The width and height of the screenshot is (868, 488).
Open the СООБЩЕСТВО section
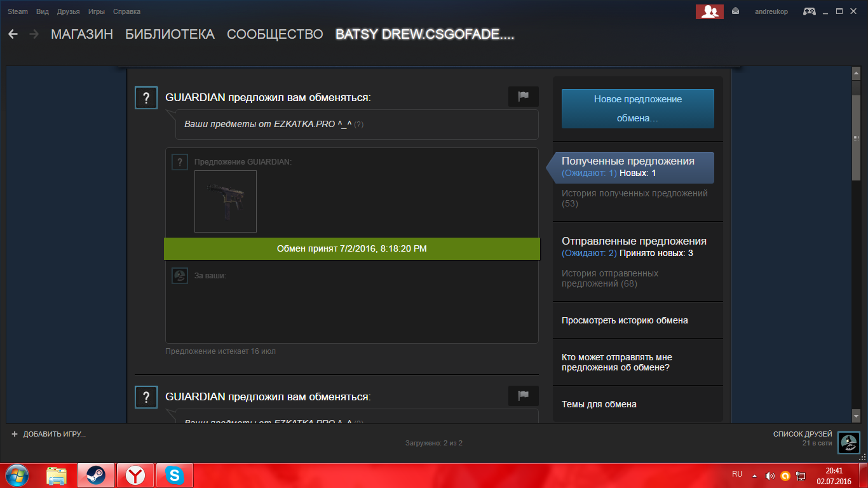click(x=275, y=34)
